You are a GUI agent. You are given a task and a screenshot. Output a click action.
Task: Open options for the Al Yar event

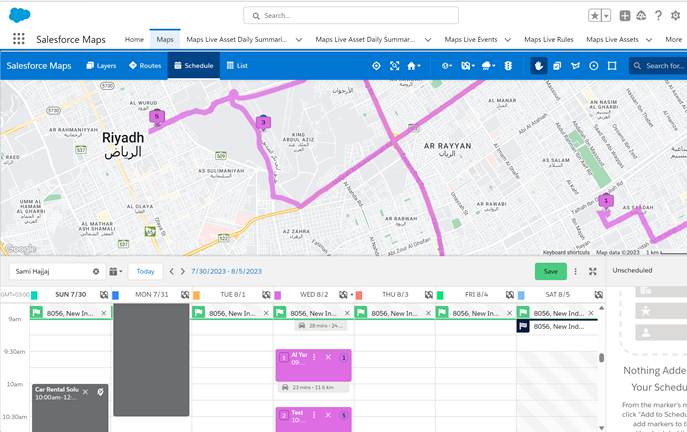point(314,358)
